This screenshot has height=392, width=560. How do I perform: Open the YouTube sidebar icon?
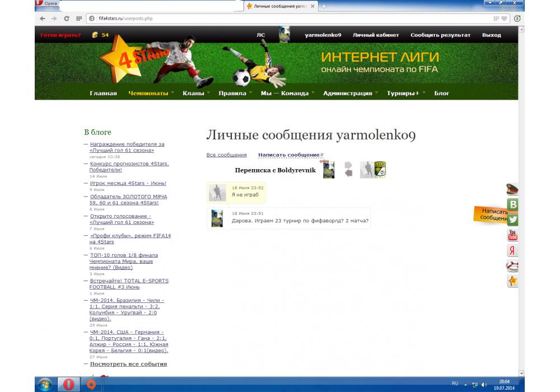point(512,235)
